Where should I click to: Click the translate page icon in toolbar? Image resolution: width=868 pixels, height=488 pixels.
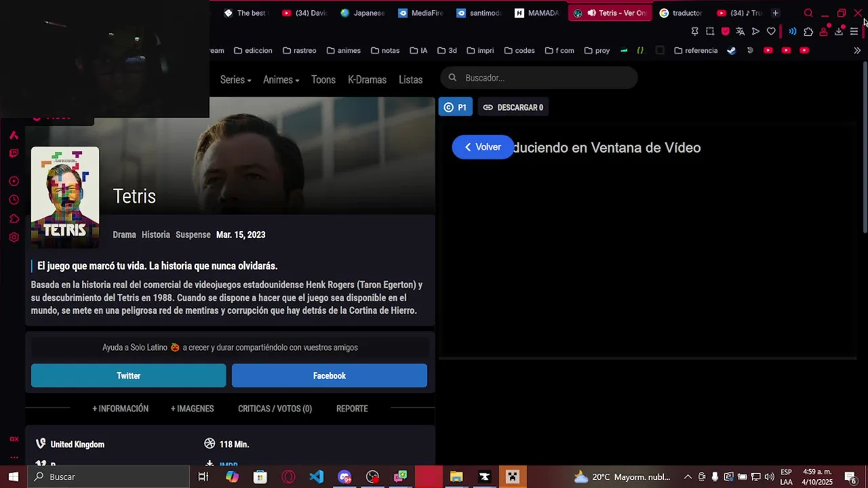click(x=740, y=31)
